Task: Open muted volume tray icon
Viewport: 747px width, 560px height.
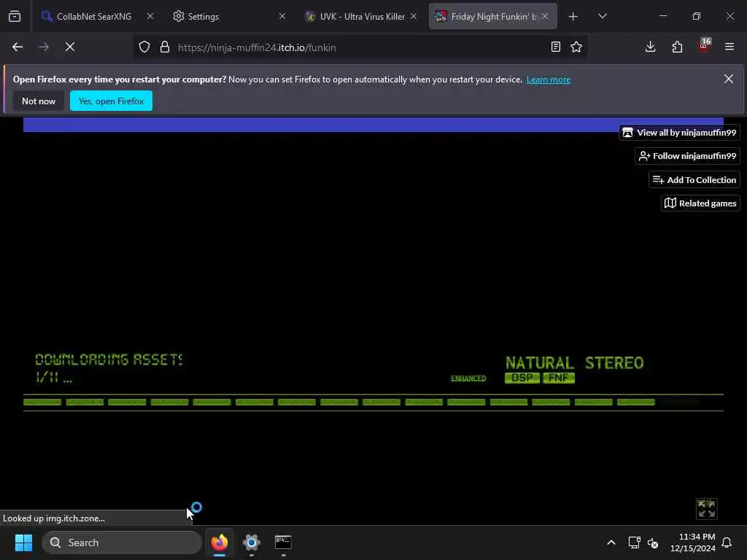Action: click(x=653, y=542)
